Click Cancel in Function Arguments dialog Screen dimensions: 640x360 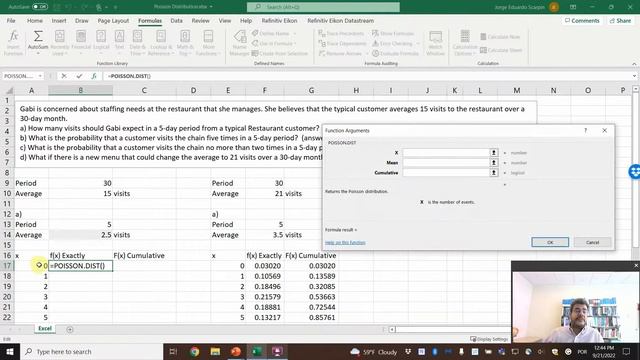pos(592,242)
